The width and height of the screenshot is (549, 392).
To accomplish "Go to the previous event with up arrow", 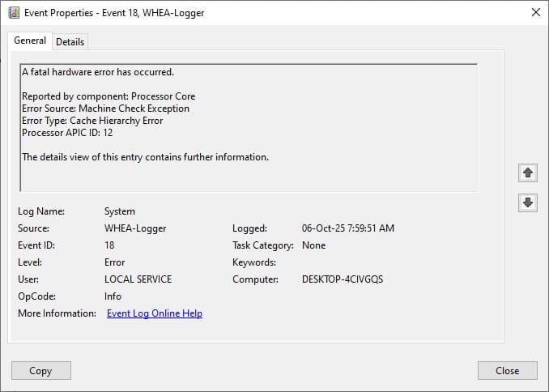I will pyautogui.click(x=528, y=173).
